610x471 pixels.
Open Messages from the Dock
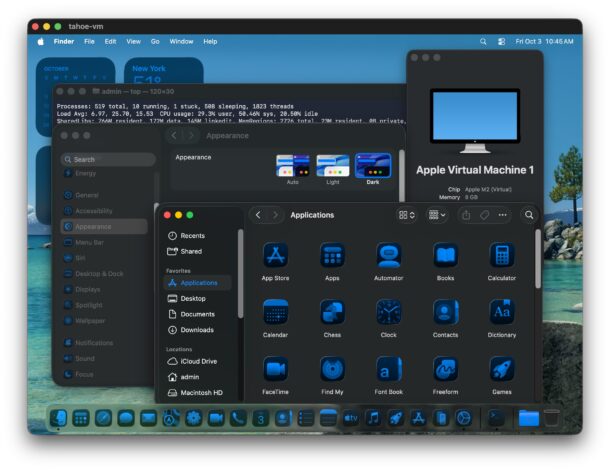tap(126, 418)
